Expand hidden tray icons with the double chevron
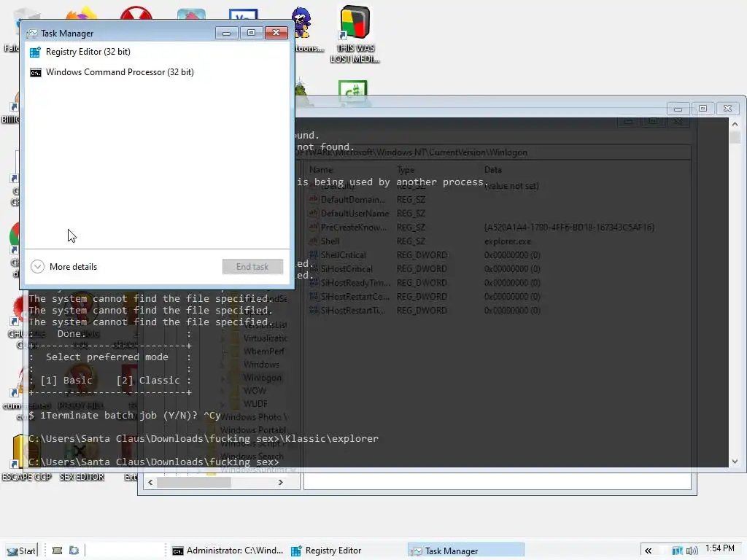The image size is (747, 560). pos(648,551)
